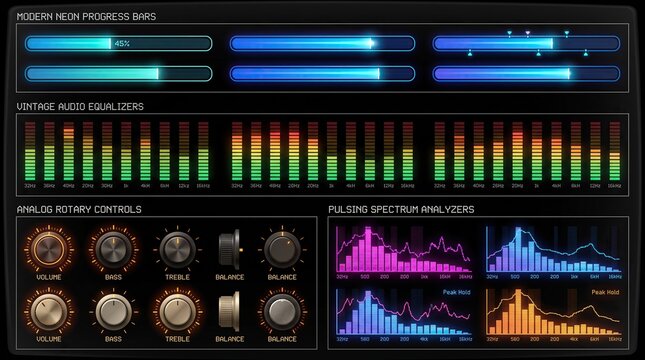The width and height of the screenshot is (645, 360).
Task: Click the cream VOLUME knob with orange glow
Action: point(49,311)
